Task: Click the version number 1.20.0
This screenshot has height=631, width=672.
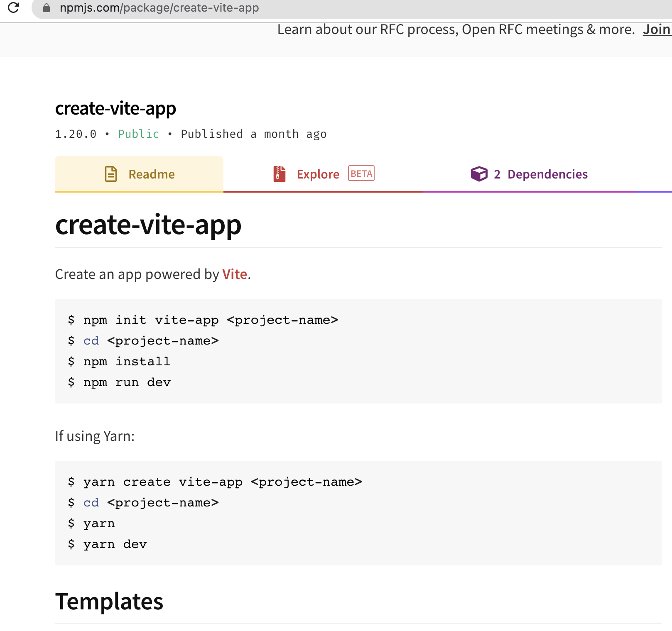Action: point(76,134)
